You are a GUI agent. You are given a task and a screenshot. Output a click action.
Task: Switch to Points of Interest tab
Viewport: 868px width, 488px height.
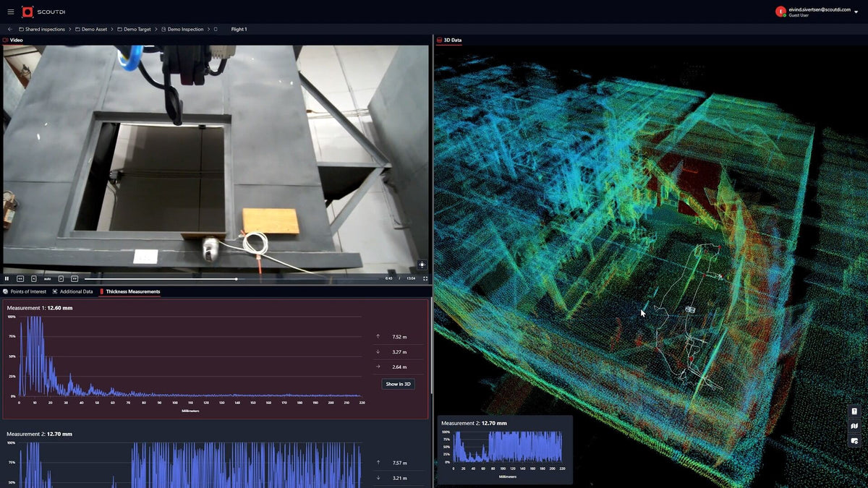tap(25, 291)
